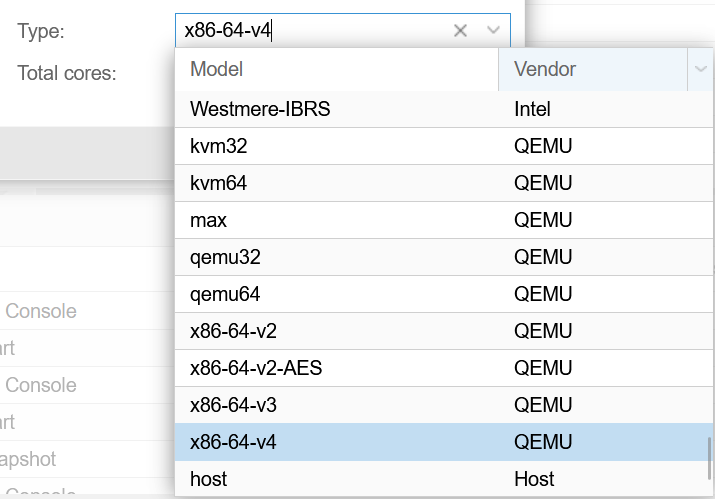
Task: Choose the max CPU model
Action: pos(444,220)
